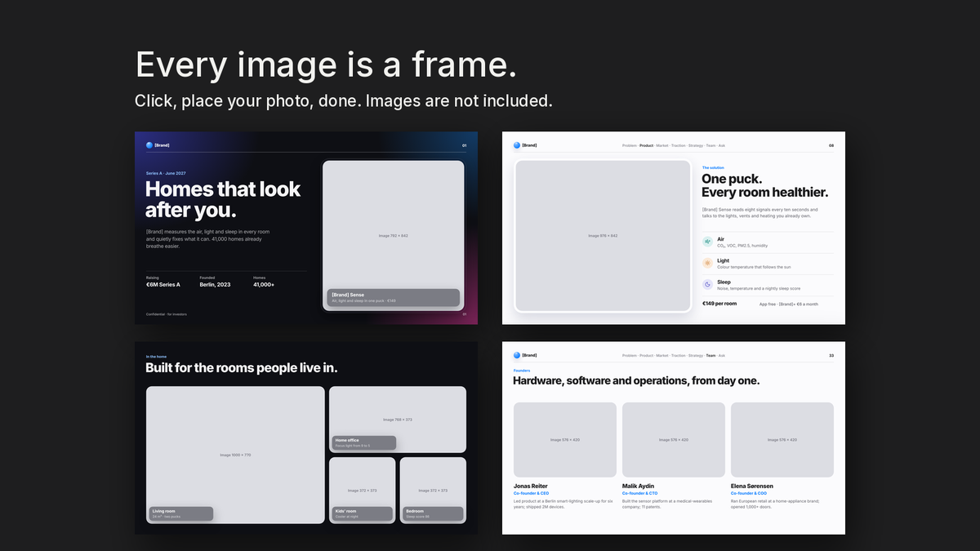Click the orange Light sun icon
This screenshot has width=980, height=551.
pos(707,263)
